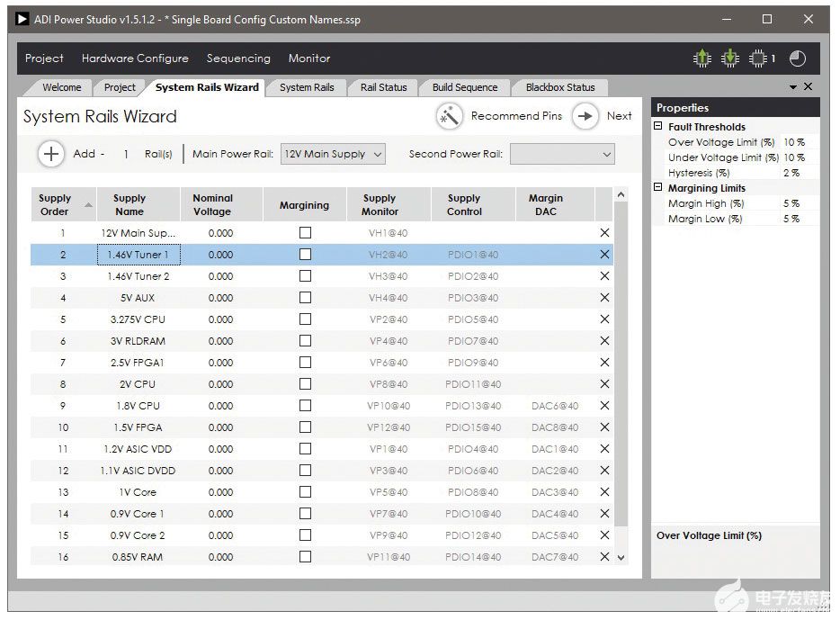Screen dimensions: 840x620
Task: Click the connected devices chip icon
Action: [758, 58]
